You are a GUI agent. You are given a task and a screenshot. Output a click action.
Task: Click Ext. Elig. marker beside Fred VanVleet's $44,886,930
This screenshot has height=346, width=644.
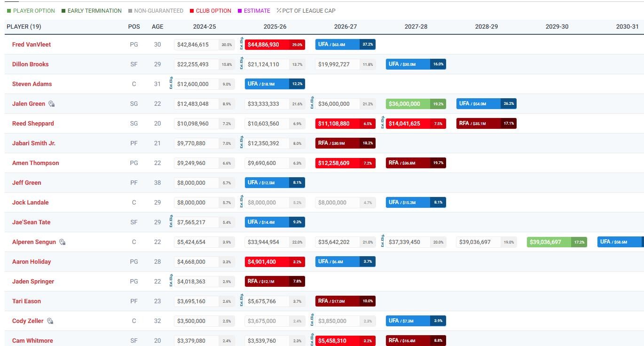242,44
